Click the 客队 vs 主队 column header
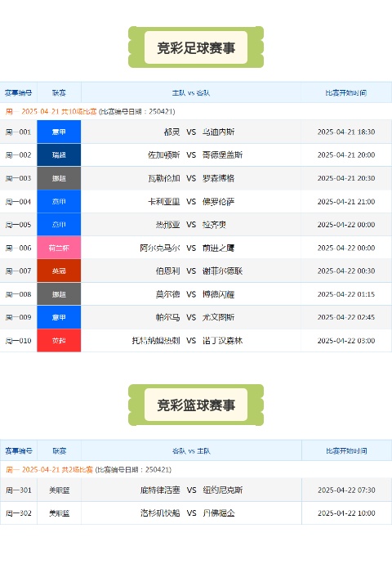 [191, 450]
